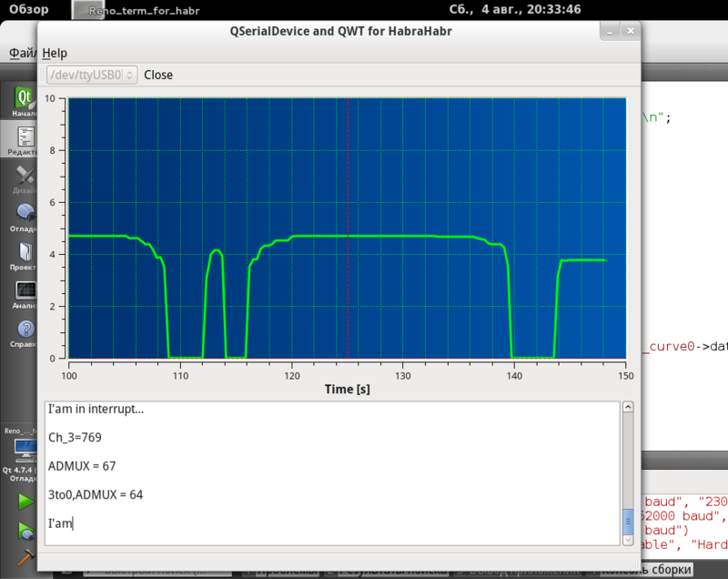Click scroll down arrow of the log
This screenshot has width=728, height=579.
628,540
